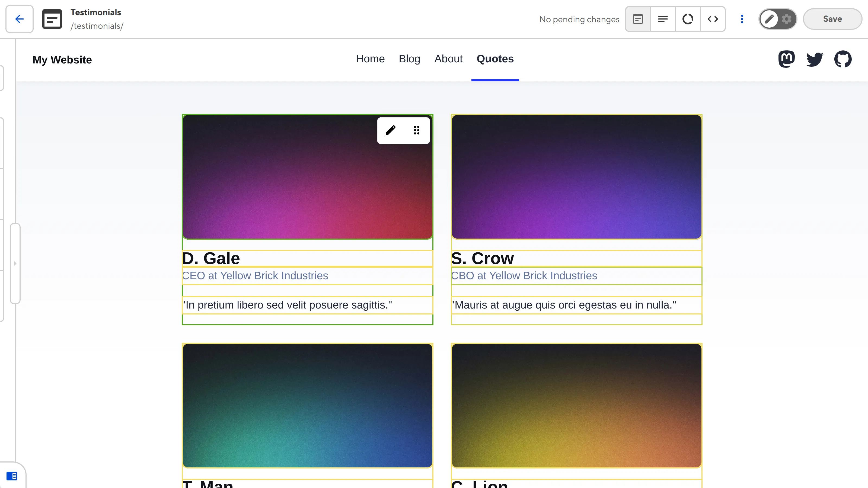The width and height of the screenshot is (868, 488).
Task: Click the Save button
Action: 832,19
